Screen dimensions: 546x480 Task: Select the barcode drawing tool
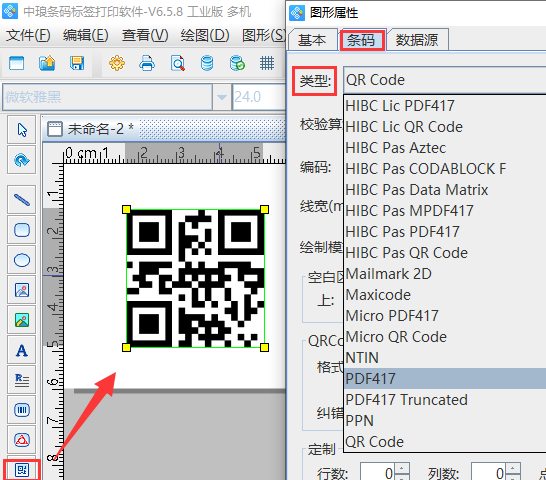(x=22, y=410)
